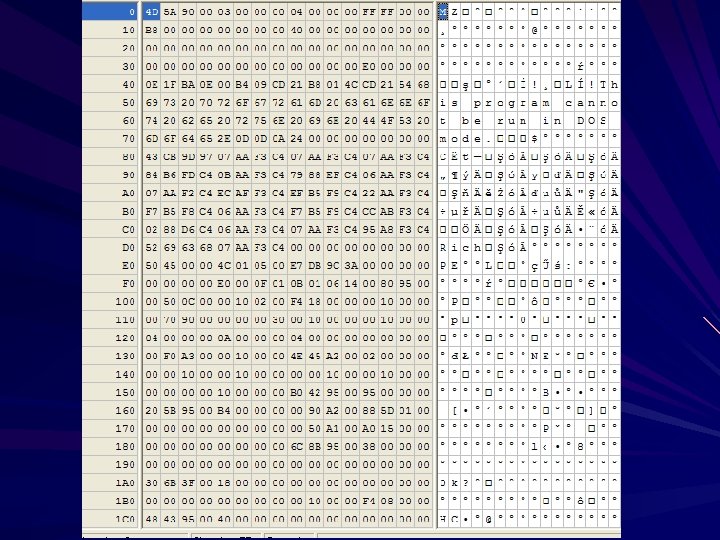Select the g character in ASCII row 50
The height and width of the screenshot is (540, 720).
(512, 103)
